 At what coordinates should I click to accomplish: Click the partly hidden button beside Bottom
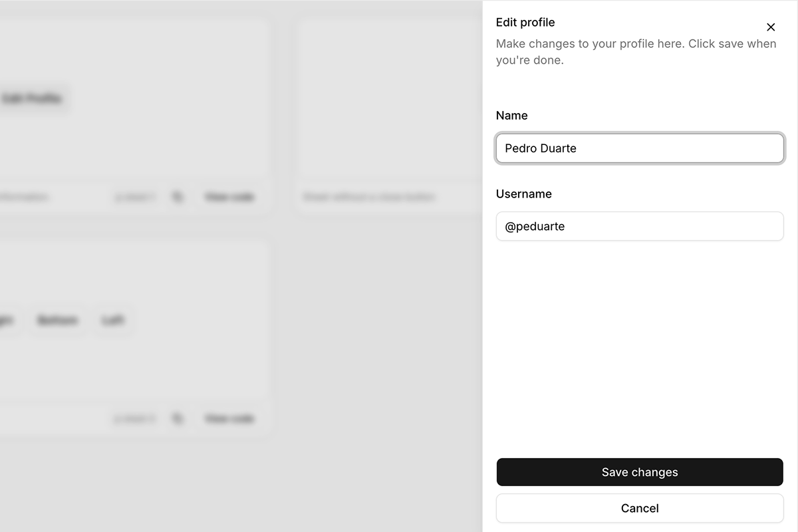7,321
